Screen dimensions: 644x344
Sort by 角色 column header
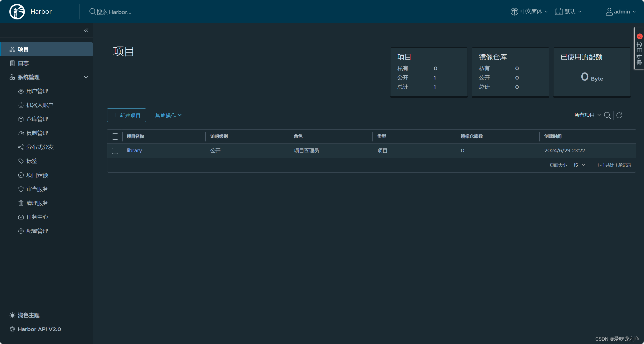(x=298, y=136)
